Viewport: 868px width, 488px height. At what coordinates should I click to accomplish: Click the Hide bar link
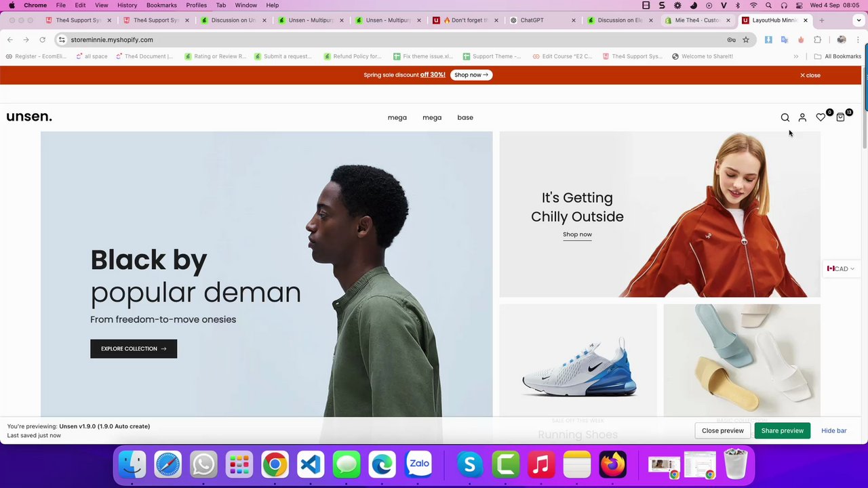point(833,430)
